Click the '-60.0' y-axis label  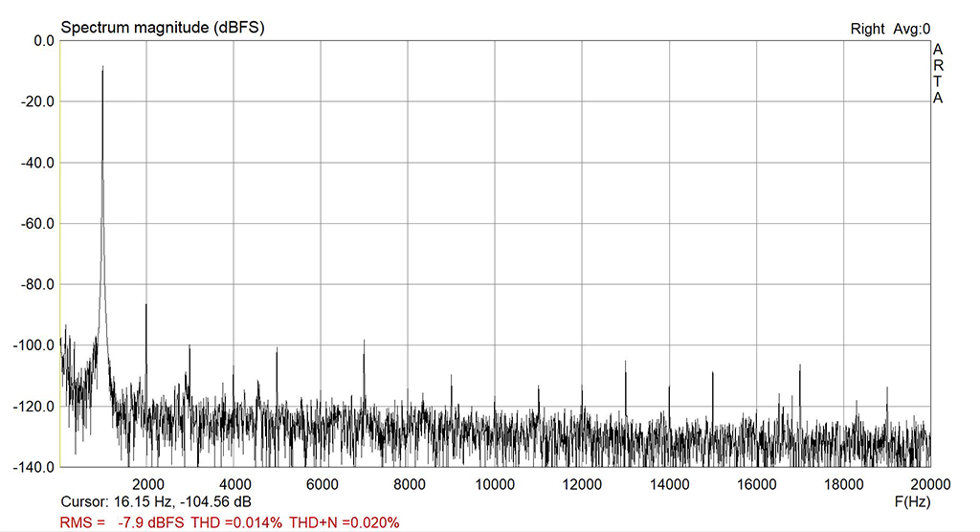37,223
